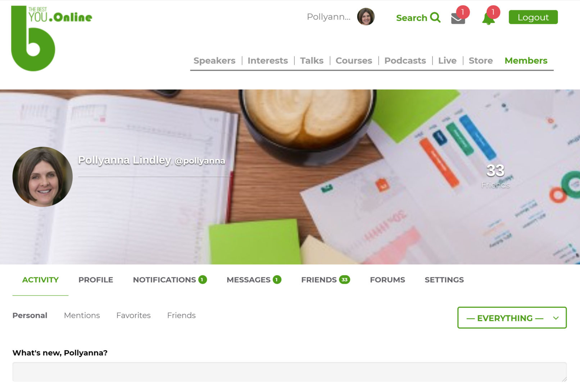This screenshot has height=392, width=580.
Task: Open the Pollyann... user name menu
Action: [x=328, y=17]
